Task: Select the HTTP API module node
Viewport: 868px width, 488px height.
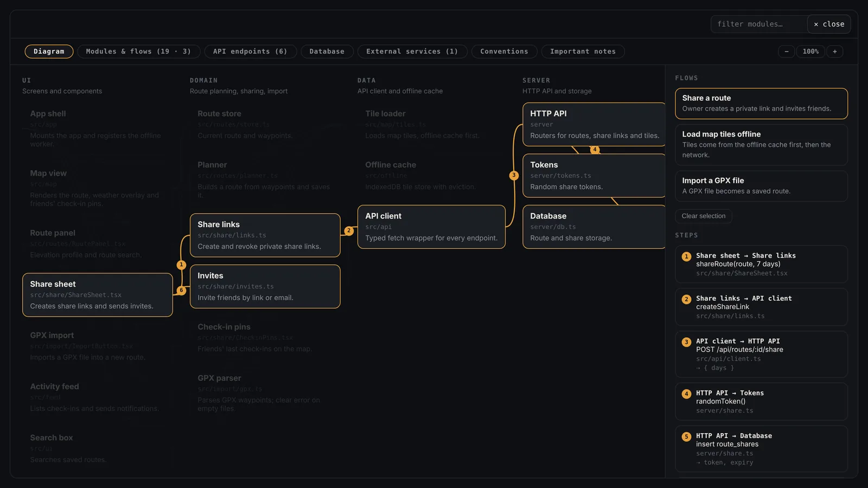Action: point(594,124)
